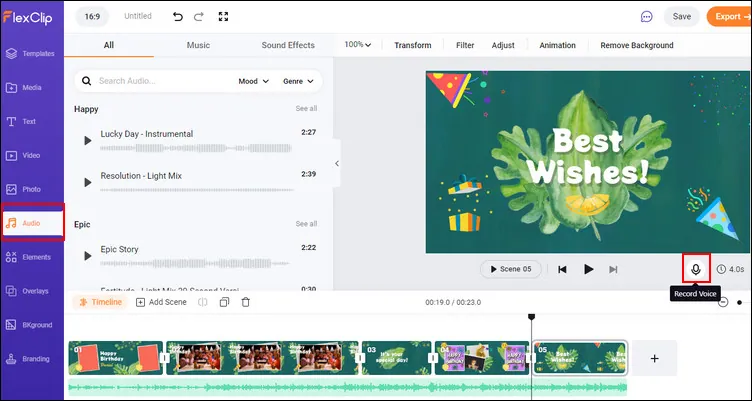Screen dimensions: 752x401
Task: Click the FlexClip logo
Action: pyautogui.click(x=28, y=18)
